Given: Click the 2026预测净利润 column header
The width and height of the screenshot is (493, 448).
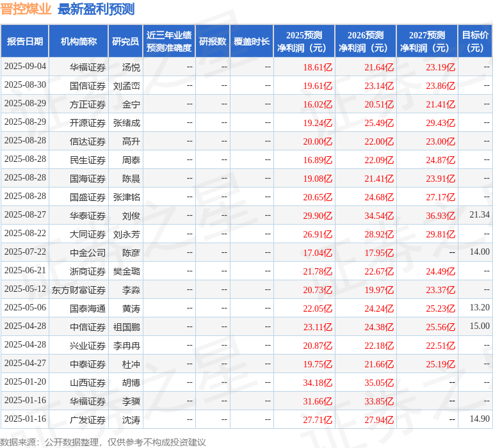Looking at the screenshot, I should coord(366,41).
